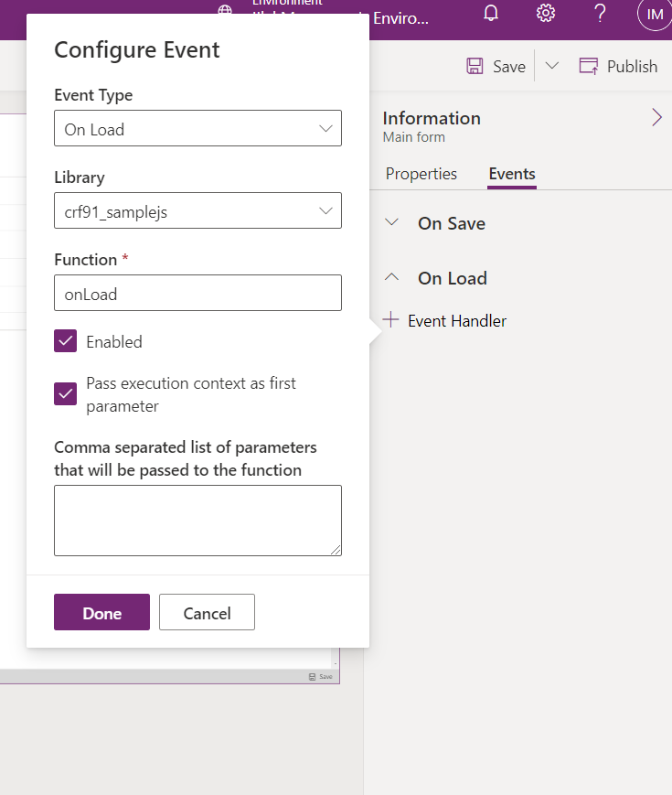Click inside the Function text field
The image size is (672, 795).
pos(197,293)
